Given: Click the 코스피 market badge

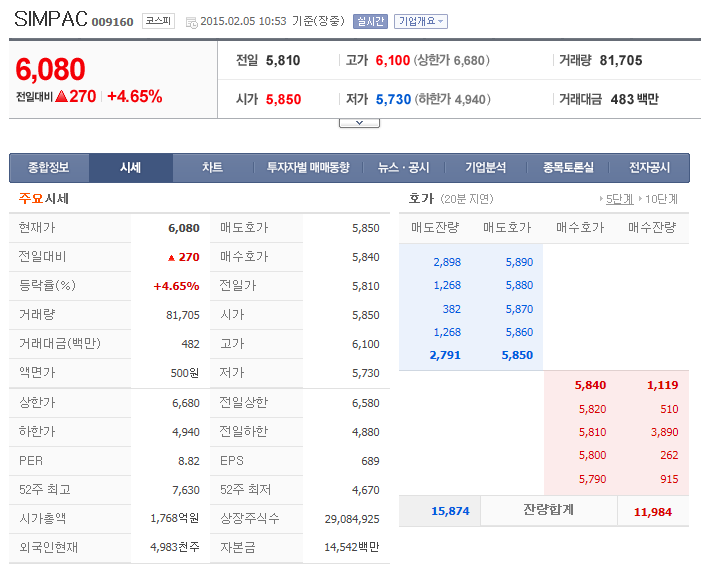Looking at the screenshot, I should [158, 21].
